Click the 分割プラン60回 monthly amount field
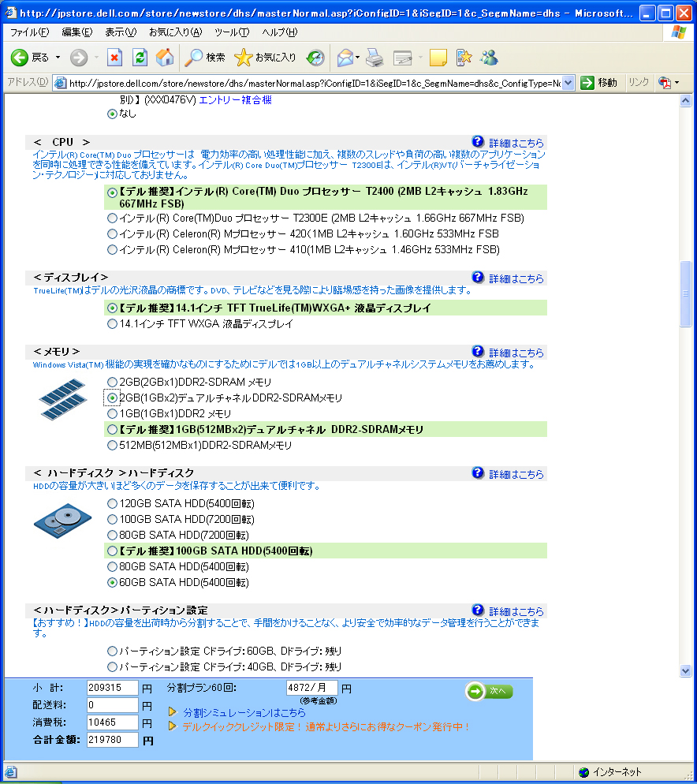 click(311, 688)
